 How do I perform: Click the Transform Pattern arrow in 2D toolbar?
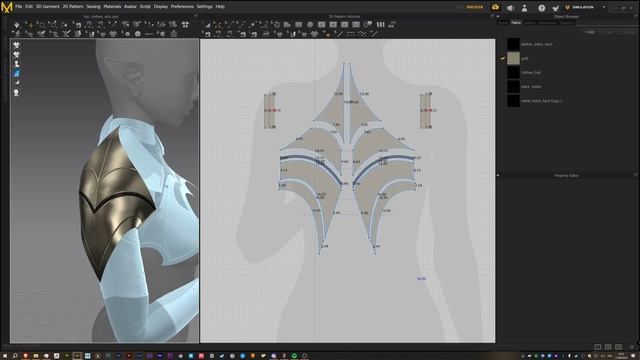click(208, 25)
